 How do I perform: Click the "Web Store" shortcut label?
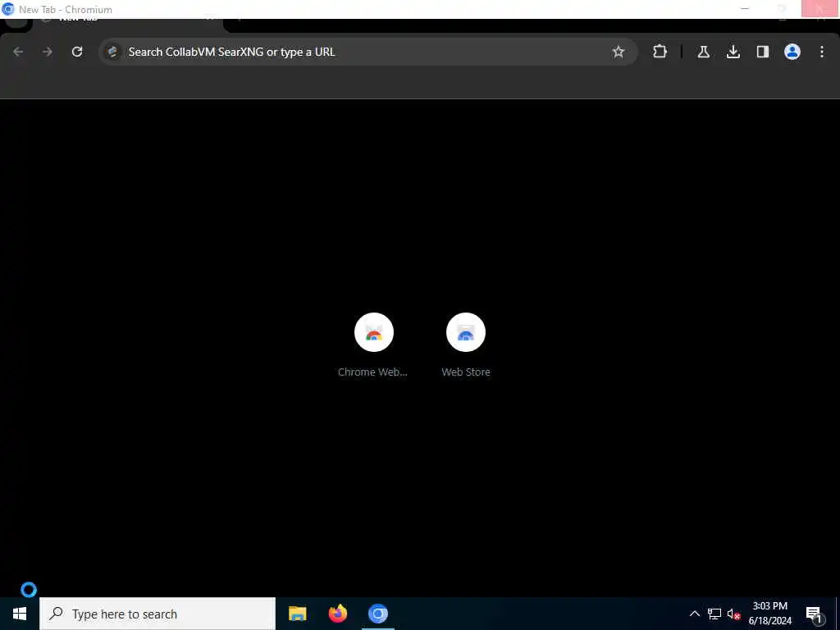tap(466, 372)
